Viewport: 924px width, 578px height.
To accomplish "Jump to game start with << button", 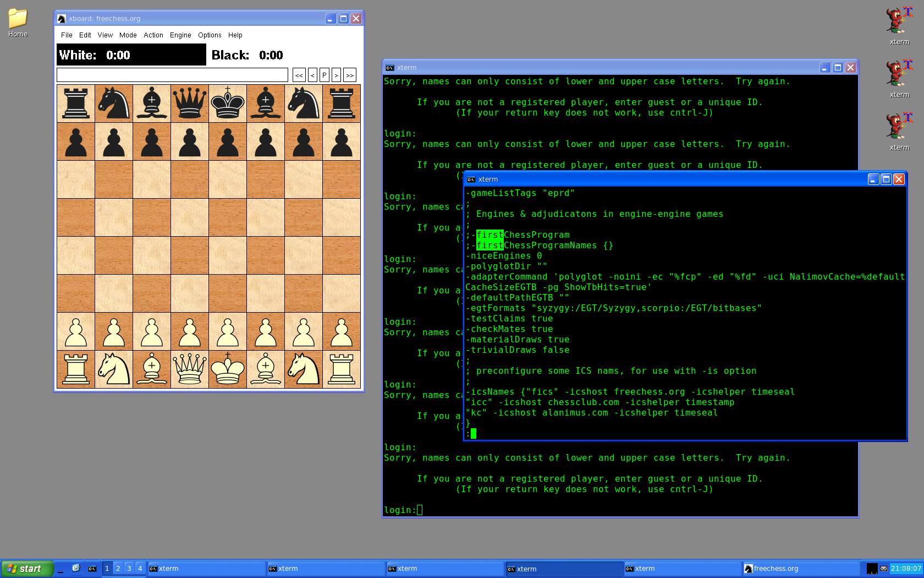I will point(299,75).
